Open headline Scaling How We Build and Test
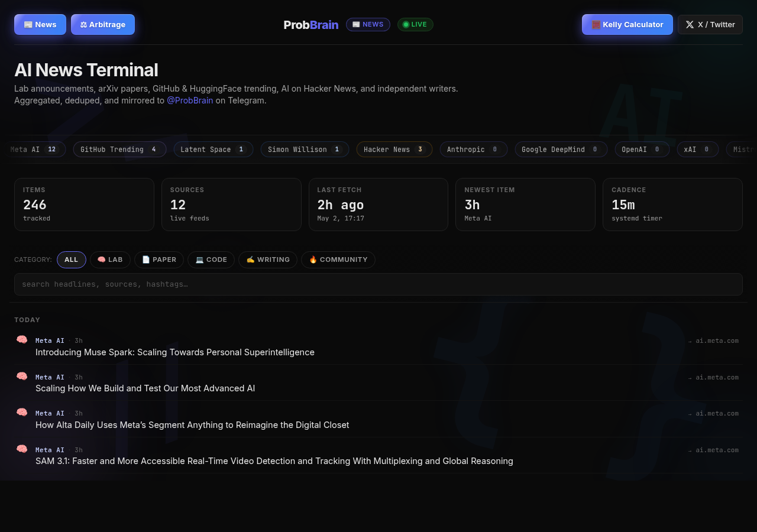 click(x=145, y=388)
